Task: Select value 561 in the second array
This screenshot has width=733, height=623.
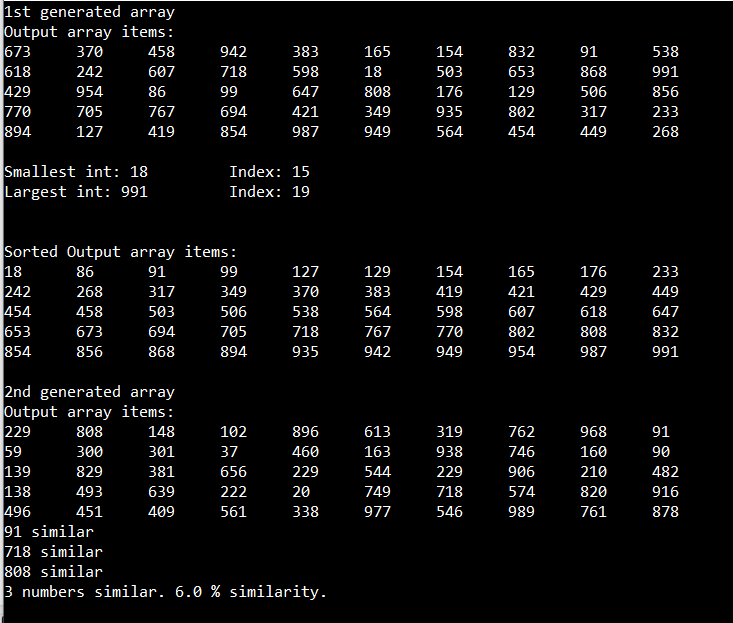Action: [233, 512]
